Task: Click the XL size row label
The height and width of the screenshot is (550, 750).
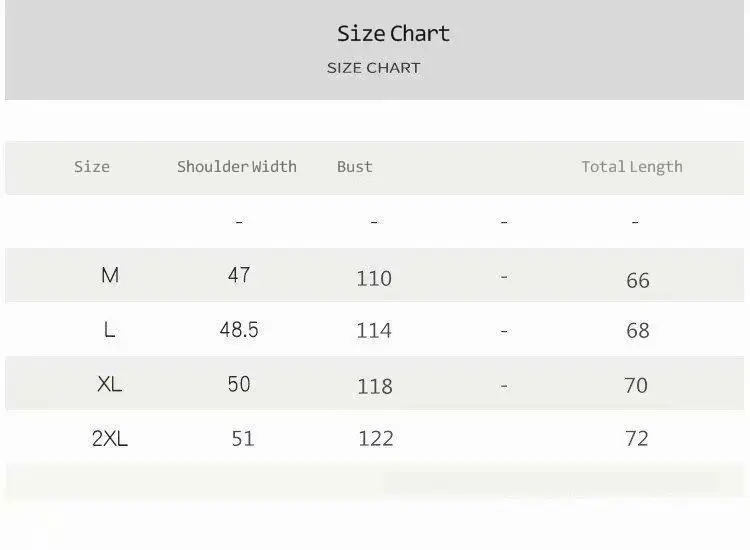Action: click(x=110, y=384)
